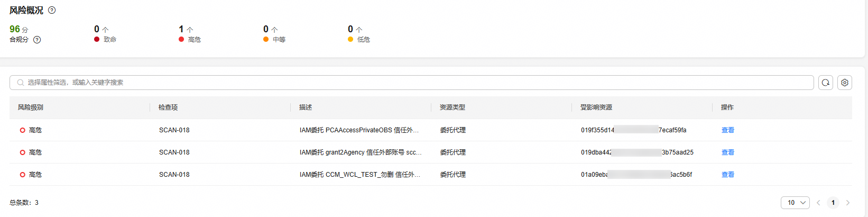Click the CCM_WCL_TEST description cell
The width and height of the screenshot is (868, 217).
[360, 175]
